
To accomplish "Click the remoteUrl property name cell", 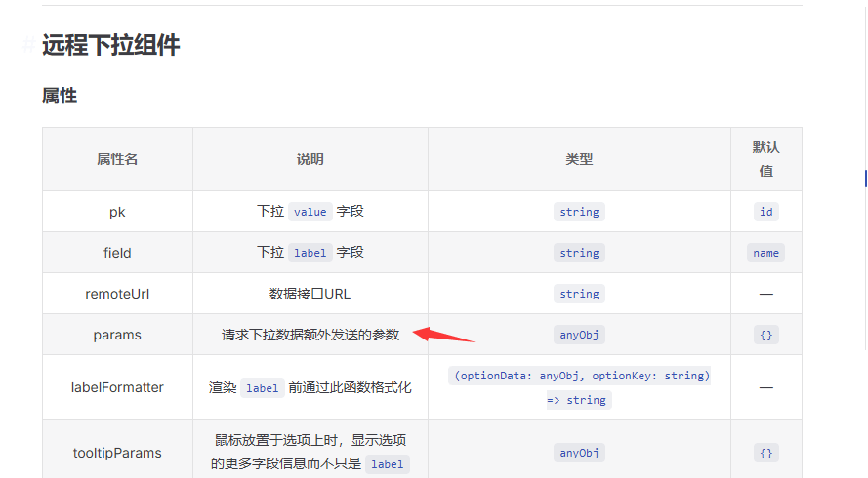I will [x=117, y=294].
